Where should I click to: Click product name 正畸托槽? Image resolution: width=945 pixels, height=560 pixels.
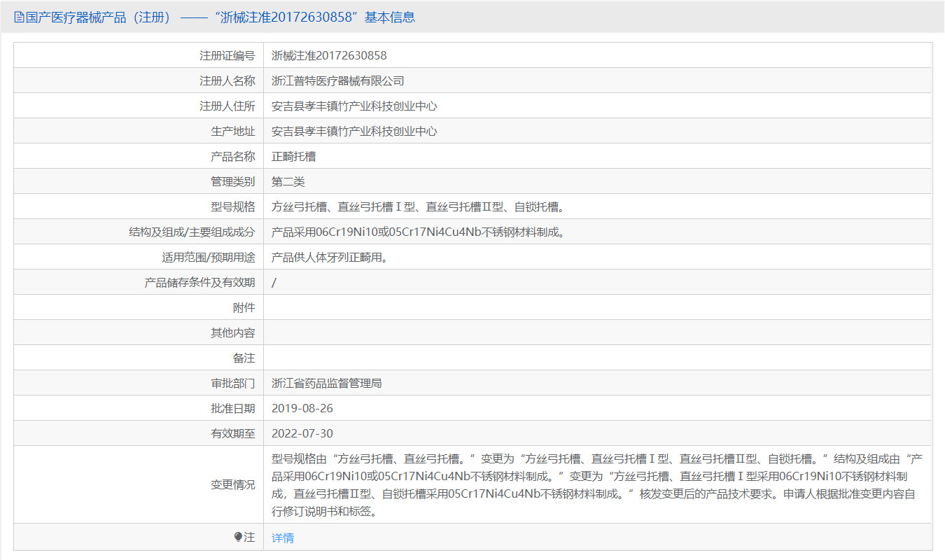[x=294, y=156]
